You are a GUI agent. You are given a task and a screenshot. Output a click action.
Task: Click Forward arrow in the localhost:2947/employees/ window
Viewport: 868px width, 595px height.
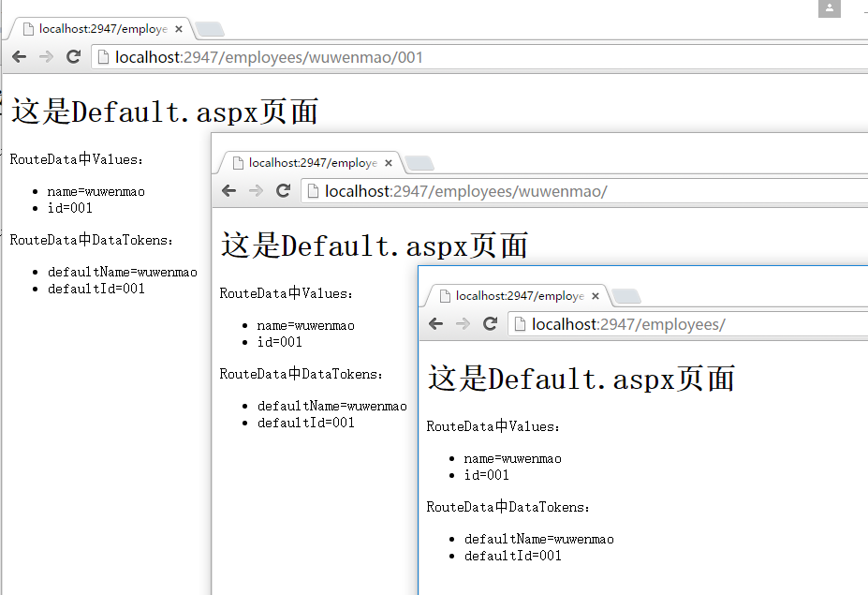[x=463, y=323]
